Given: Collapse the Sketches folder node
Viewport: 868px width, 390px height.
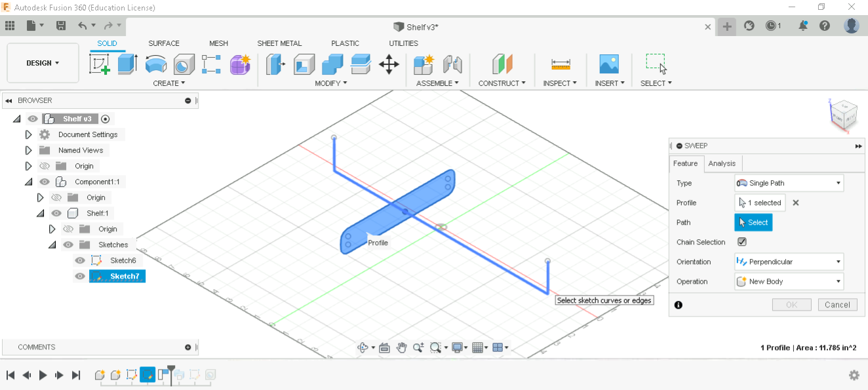Looking at the screenshot, I should point(52,244).
